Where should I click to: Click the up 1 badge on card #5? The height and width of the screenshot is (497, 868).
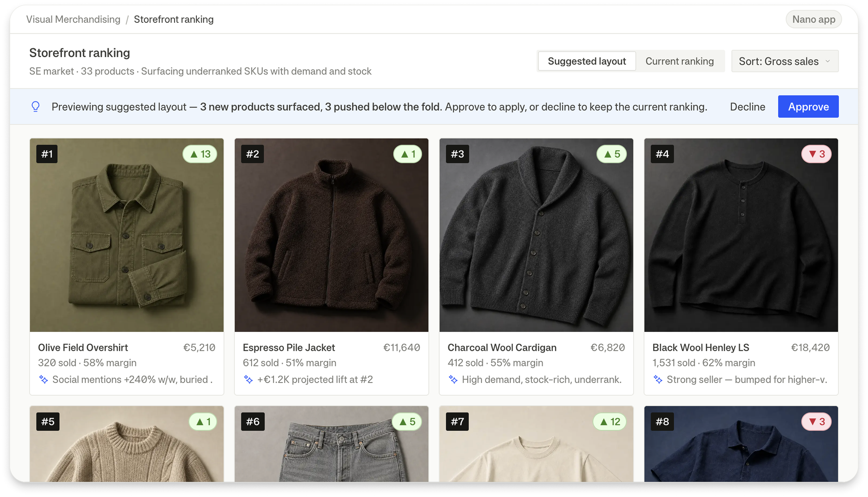coord(203,421)
